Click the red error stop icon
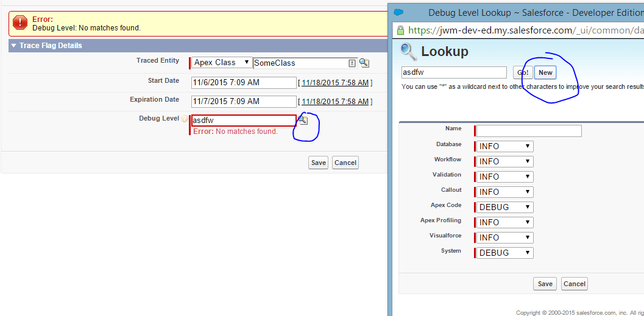Image resolution: width=644 pixels, height=316 pixels. pyautogui.click(x=20, y=23)
